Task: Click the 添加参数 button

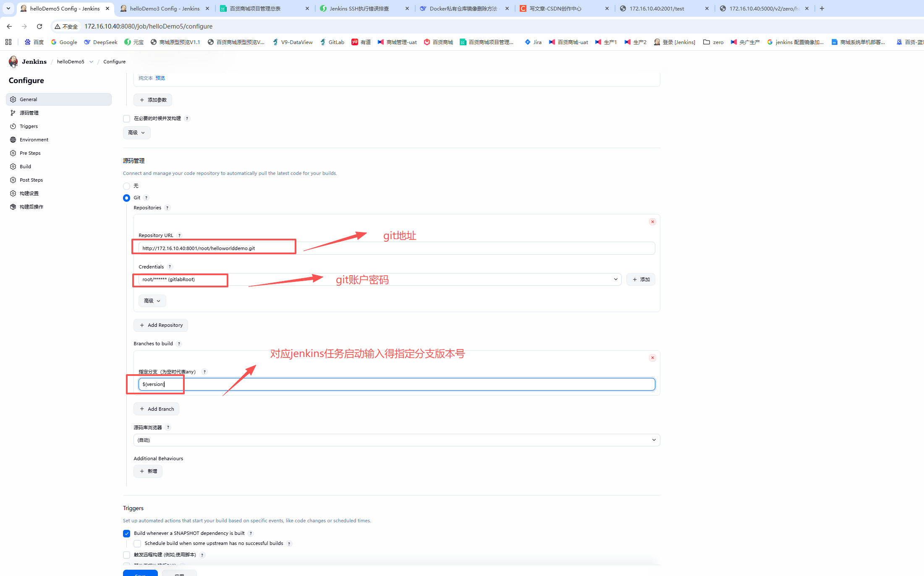Action: pyautogui.click(x=153, y=100)
